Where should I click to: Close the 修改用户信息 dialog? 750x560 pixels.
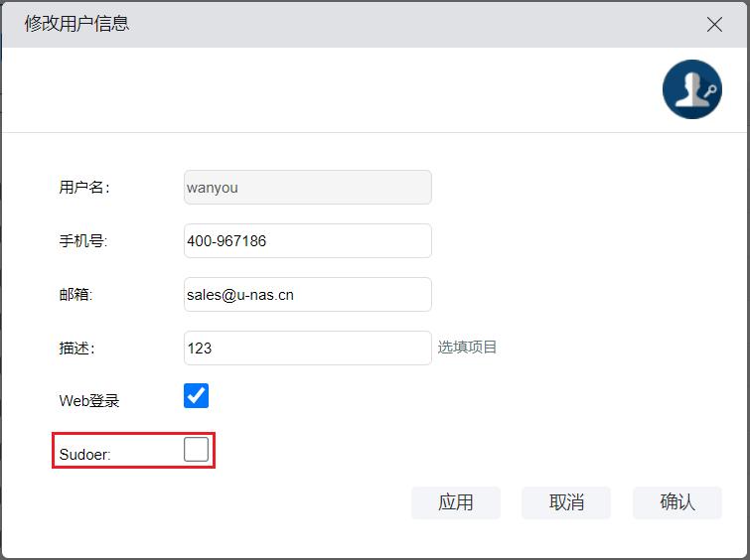tap(714, 25)
